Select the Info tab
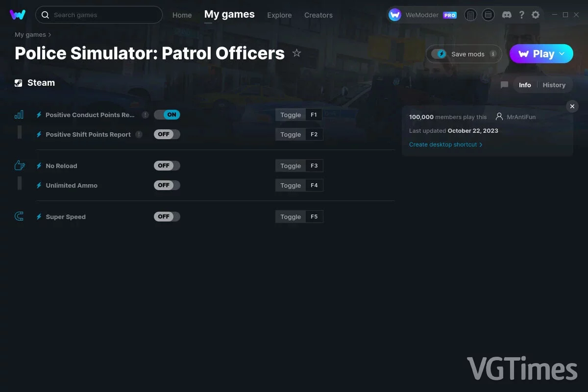The image size is (588, 392). point(525,85)
